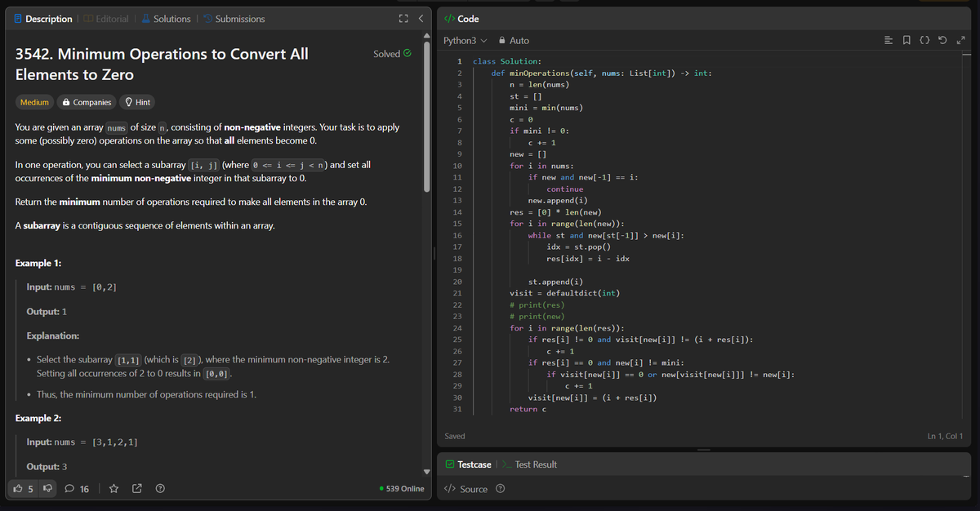Viewport: 980px width, 511px height.
Task: Click the 539 Online indicator
Action: coord(402,489)
